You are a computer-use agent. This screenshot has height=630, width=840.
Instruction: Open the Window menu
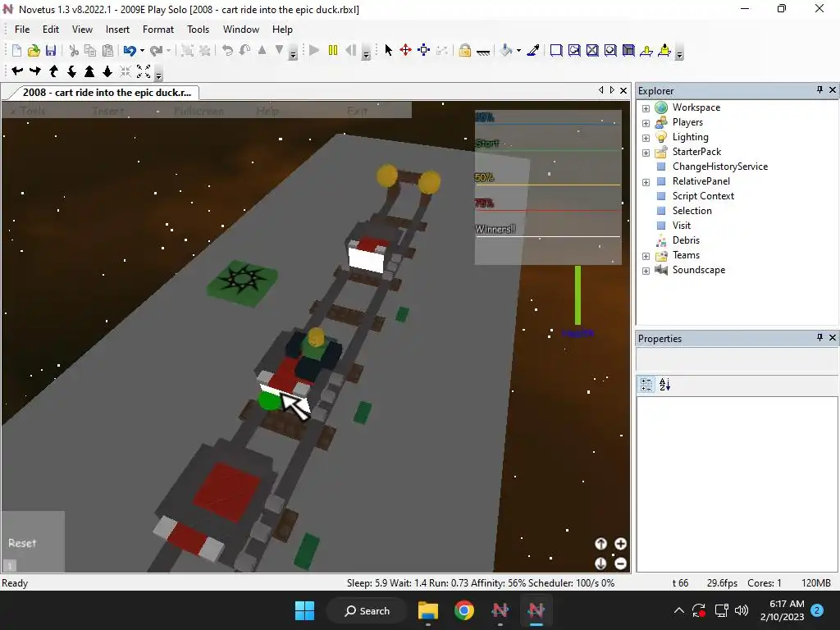[241, 30]
